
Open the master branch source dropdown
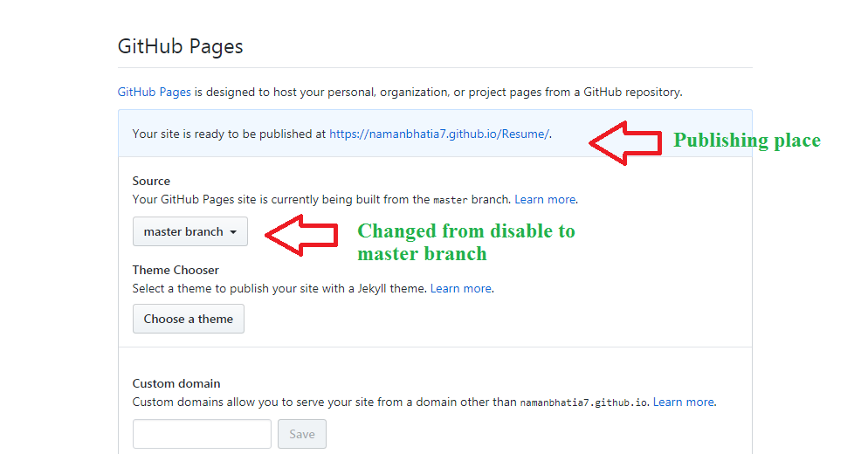189,231
